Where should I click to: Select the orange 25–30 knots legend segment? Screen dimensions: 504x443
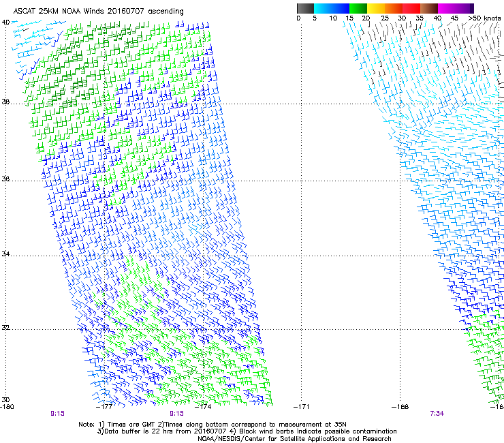click(x=394, y=8)
